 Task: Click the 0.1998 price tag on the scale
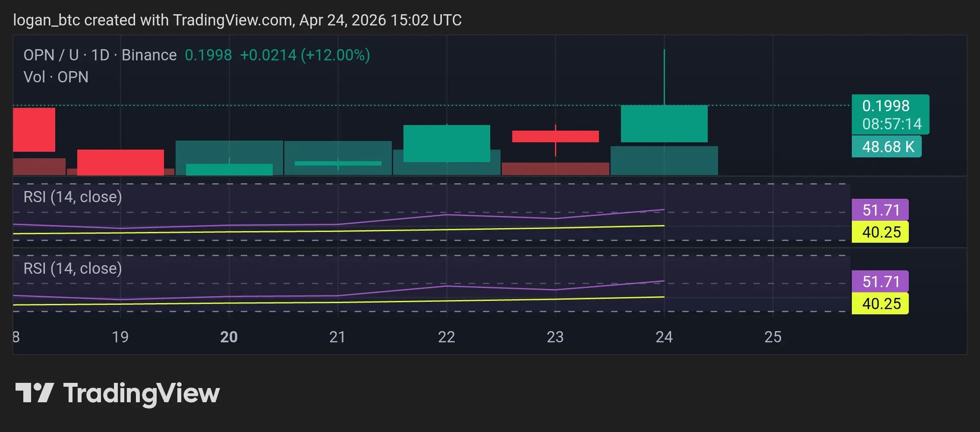[886, 106]
